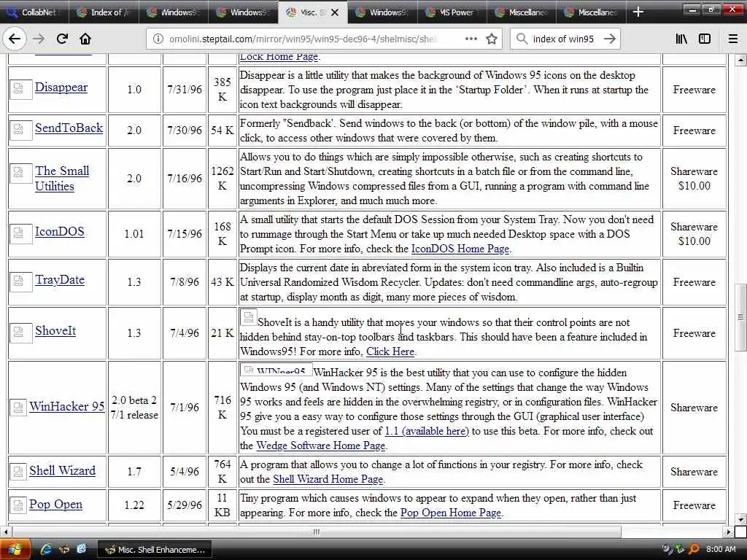
Task: Click the search box with index of win95
Action: (x=562, y=39)
